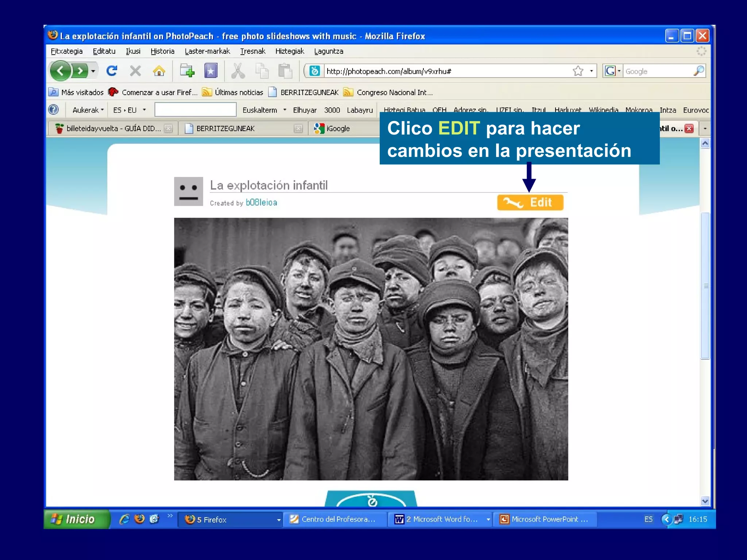The image size is (747, 560).
Task: Close the active PhotoPeach tab
Action: (x=689, y=128)
